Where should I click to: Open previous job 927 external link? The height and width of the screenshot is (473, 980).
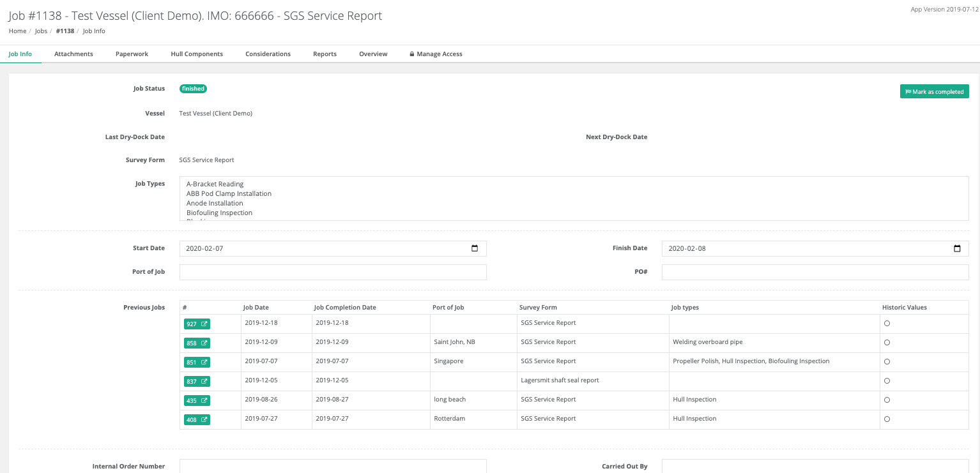(x=197, y=324)
